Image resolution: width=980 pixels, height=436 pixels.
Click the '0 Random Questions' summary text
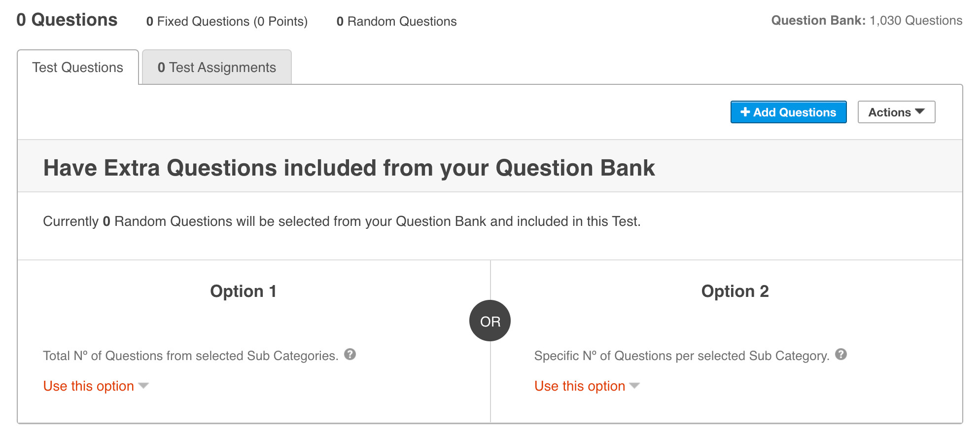click(396, 22)
